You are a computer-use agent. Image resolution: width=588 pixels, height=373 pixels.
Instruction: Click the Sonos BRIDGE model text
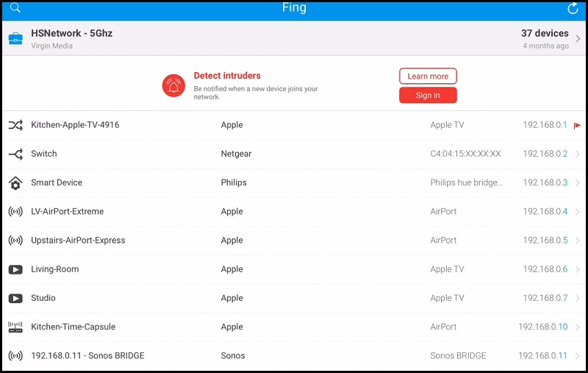point(458,356)
